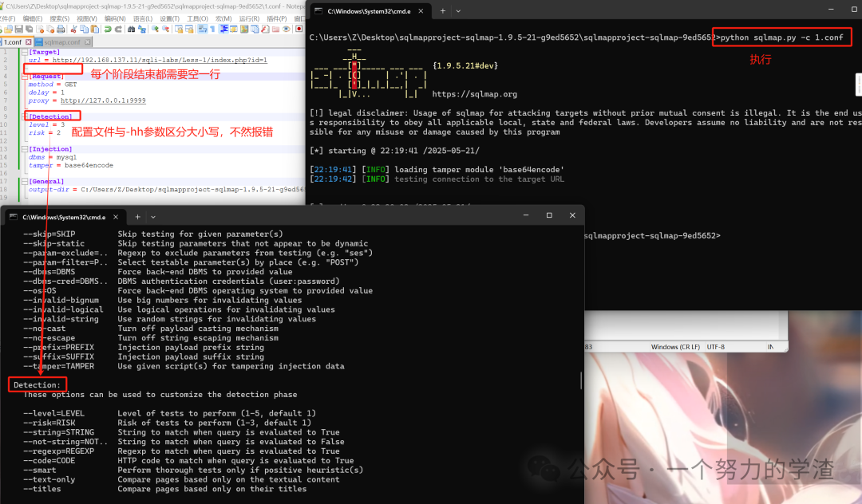
Task: Click the sqli-labs target URL link
Action: pos(160,61)
